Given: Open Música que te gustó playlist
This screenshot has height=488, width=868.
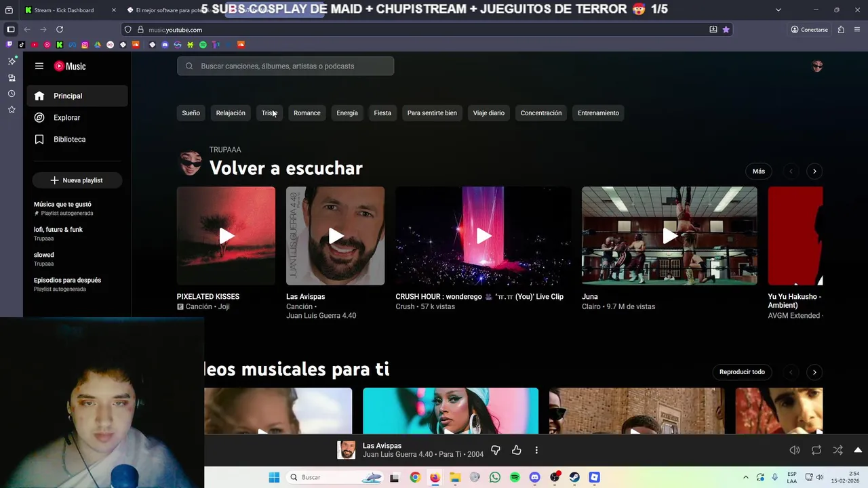Looking at the screenshot, I should (77, 208).
